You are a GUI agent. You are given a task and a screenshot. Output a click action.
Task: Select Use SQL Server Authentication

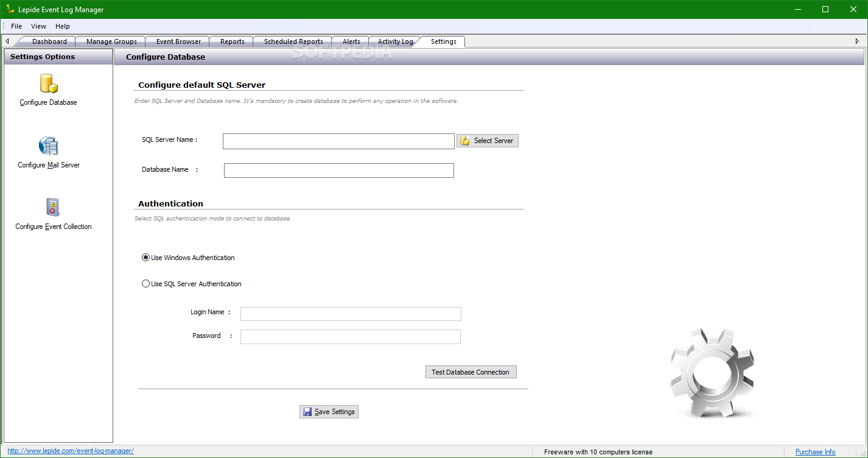[x=192, y=284]
